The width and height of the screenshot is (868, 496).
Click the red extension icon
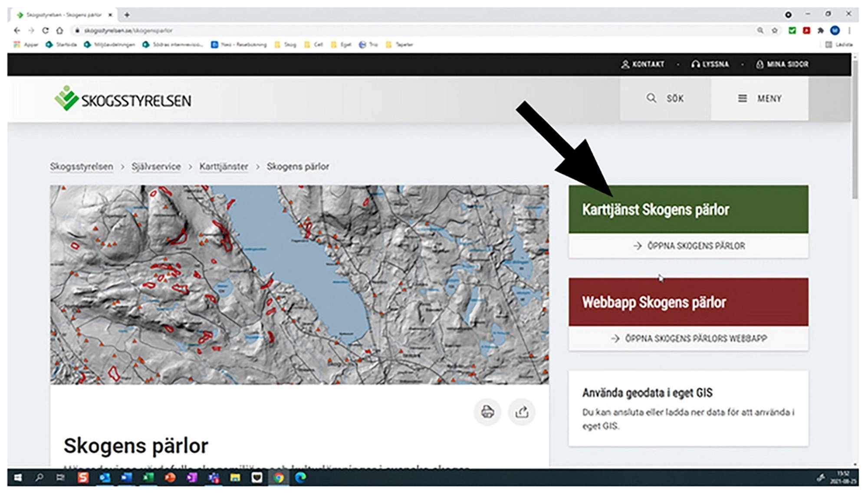pos(806,30)
